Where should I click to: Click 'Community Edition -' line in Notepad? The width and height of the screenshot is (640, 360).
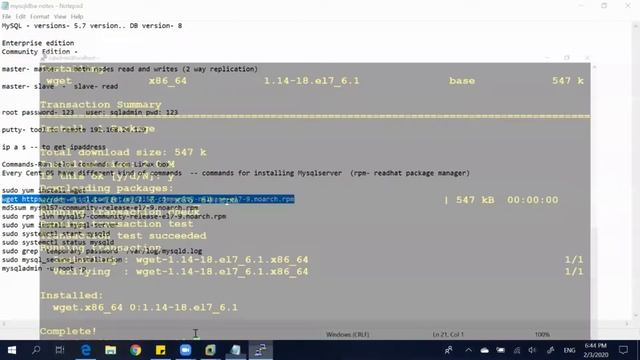click(x=40, y=52)
